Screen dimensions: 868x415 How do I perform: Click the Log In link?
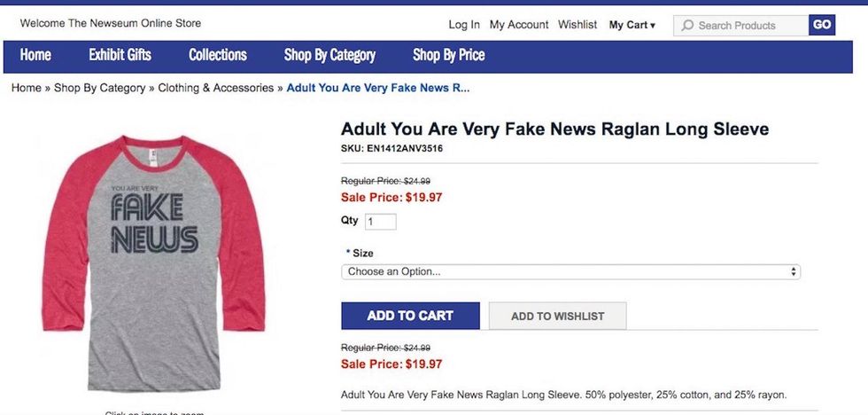pyautogui.click(x=464, y=25)
